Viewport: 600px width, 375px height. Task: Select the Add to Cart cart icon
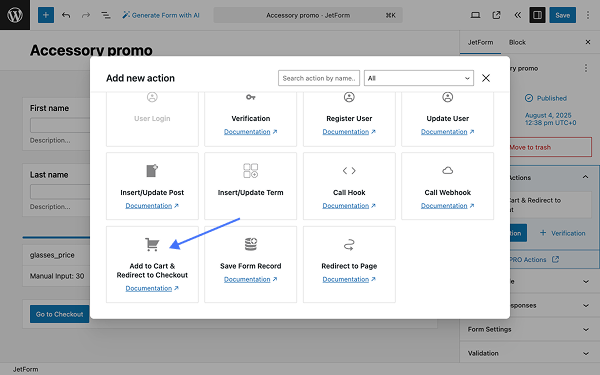[152, 245]
